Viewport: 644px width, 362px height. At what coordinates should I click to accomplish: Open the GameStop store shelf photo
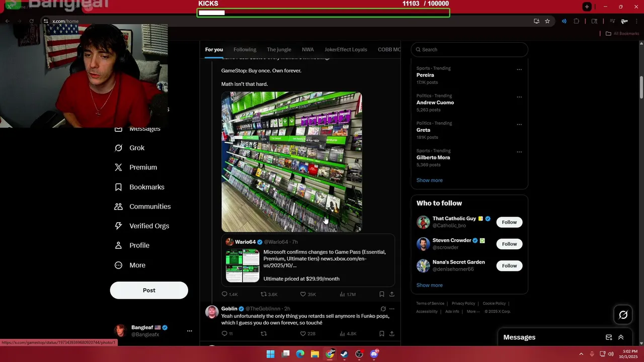coord(292,162)
